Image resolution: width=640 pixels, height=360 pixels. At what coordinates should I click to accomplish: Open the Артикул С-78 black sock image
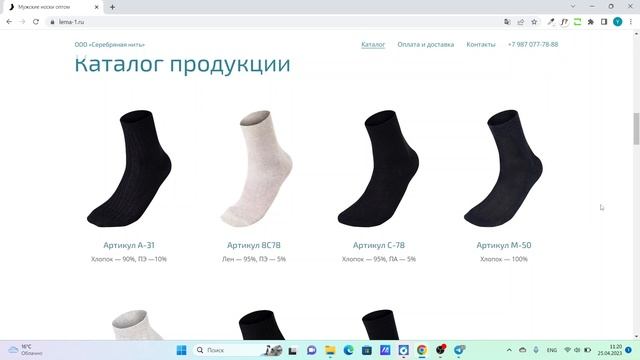pos(378,168)
